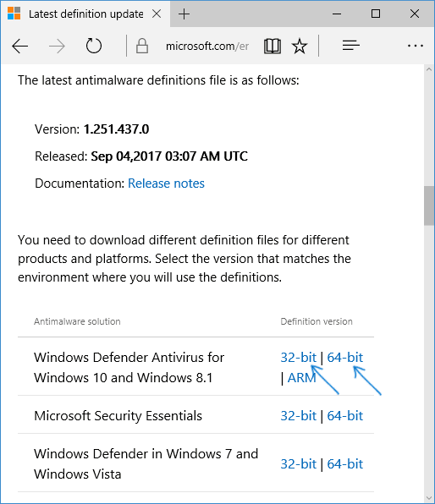Download 64-bit definitions for Windows 7 and Vista
Viewport: 435px width, 504px height.
345,463
